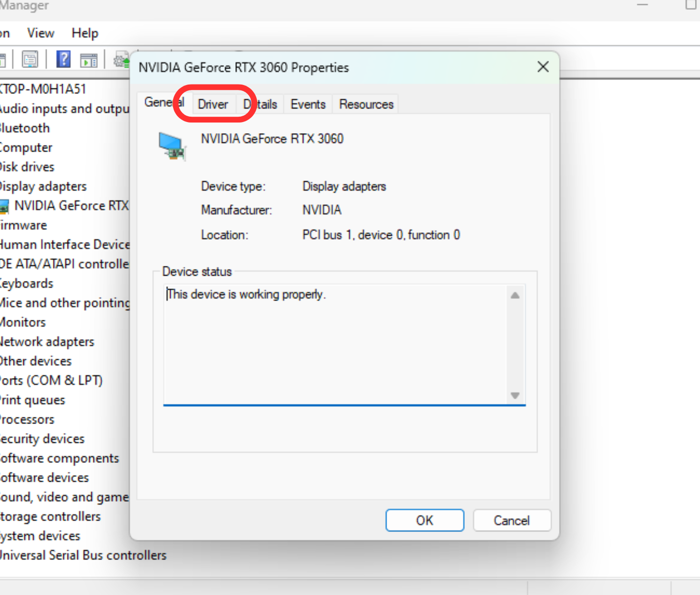Select the Firmware category
Image resolution: width=700 pixels, height=595 pixels.
23,225
